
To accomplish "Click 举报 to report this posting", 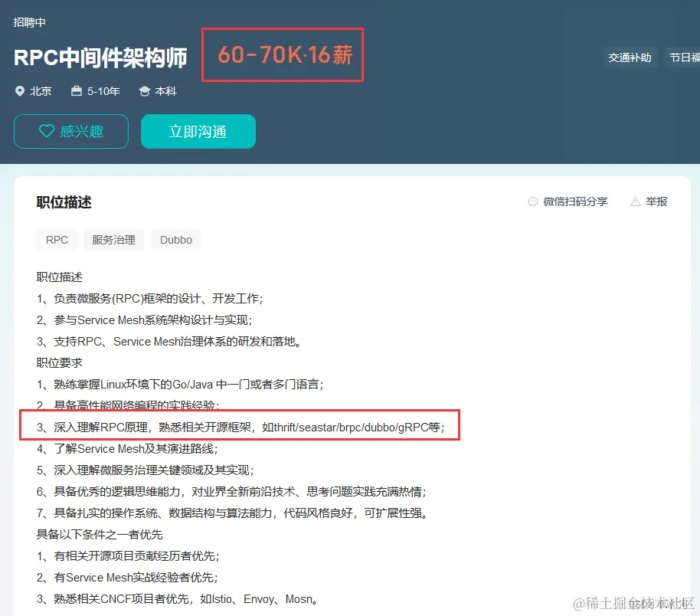I will [x=656, y=202].
